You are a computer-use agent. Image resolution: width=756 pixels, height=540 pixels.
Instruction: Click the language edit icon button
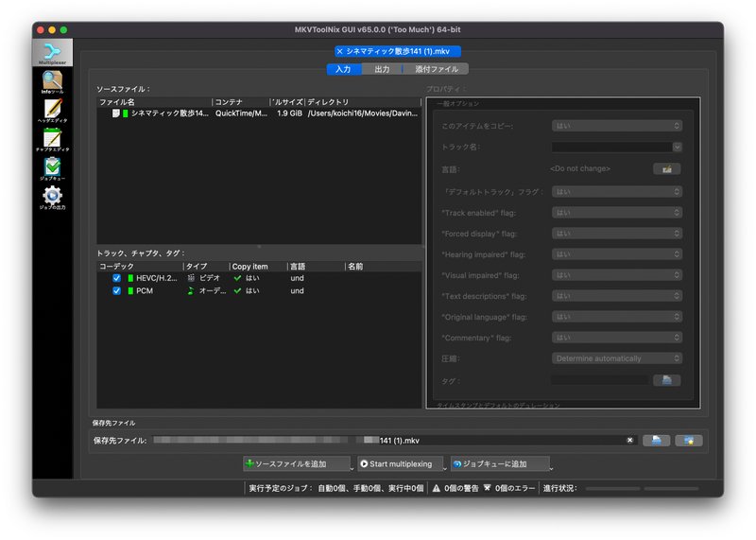click(x=667, y=169)
